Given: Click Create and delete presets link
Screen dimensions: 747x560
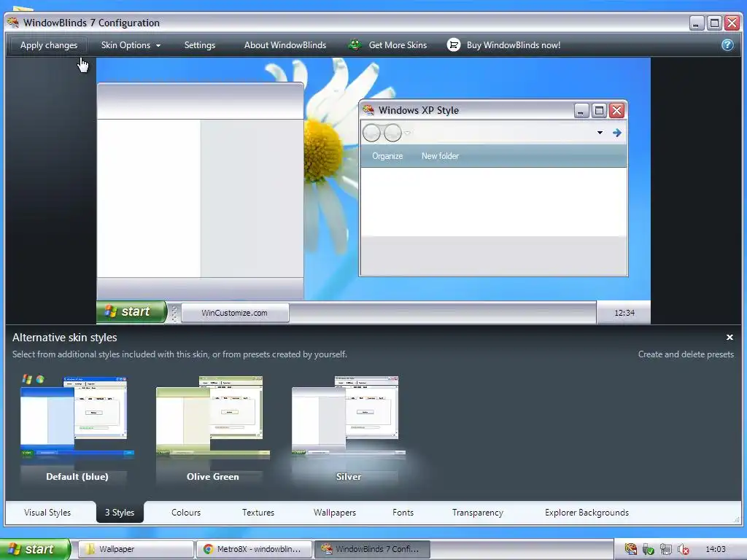Looking at the screenshot, I should pyautogui.click(x=686, y=354).
